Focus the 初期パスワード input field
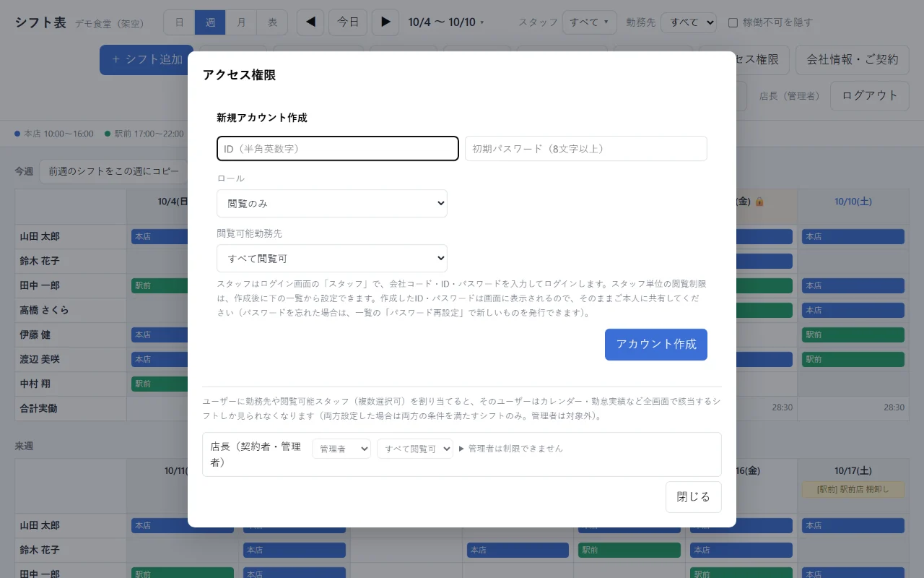This screenshot has height=578, width=924. click(x=586, y=149)
